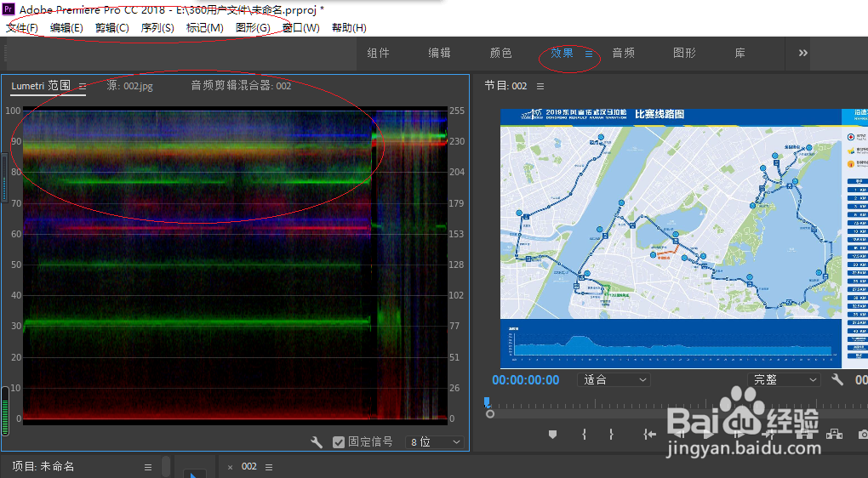Switch to the 库 workspace

(x=740, y=53)
